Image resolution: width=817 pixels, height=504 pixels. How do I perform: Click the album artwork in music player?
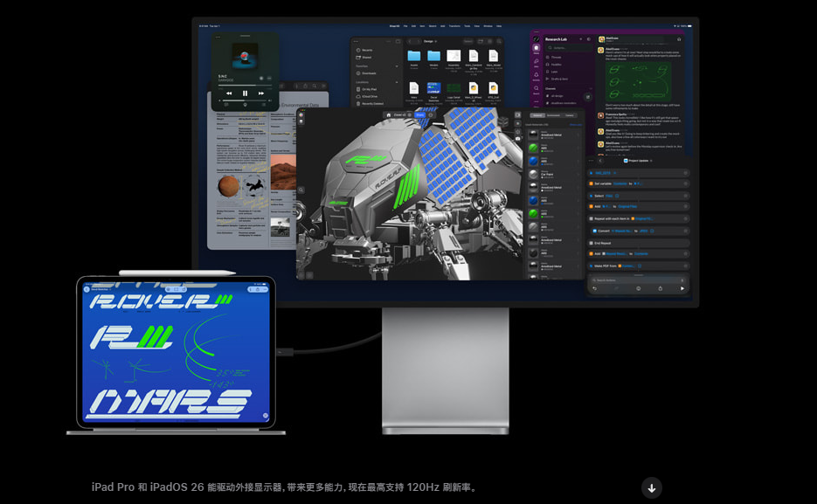click(245, 56)
